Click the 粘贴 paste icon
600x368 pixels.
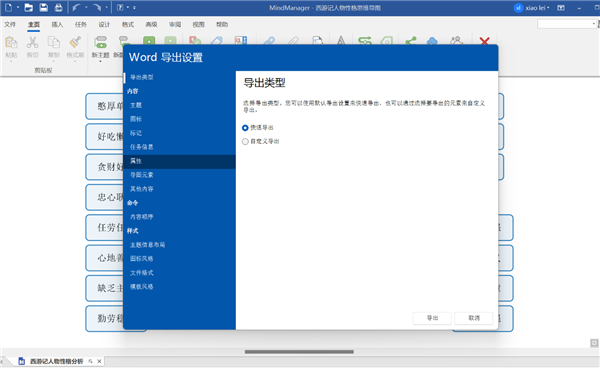(11, 42)
